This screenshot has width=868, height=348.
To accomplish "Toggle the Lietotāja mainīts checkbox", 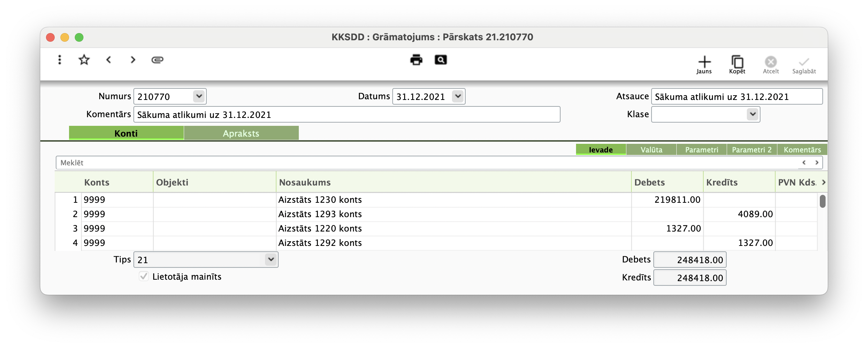I will 143,277.
